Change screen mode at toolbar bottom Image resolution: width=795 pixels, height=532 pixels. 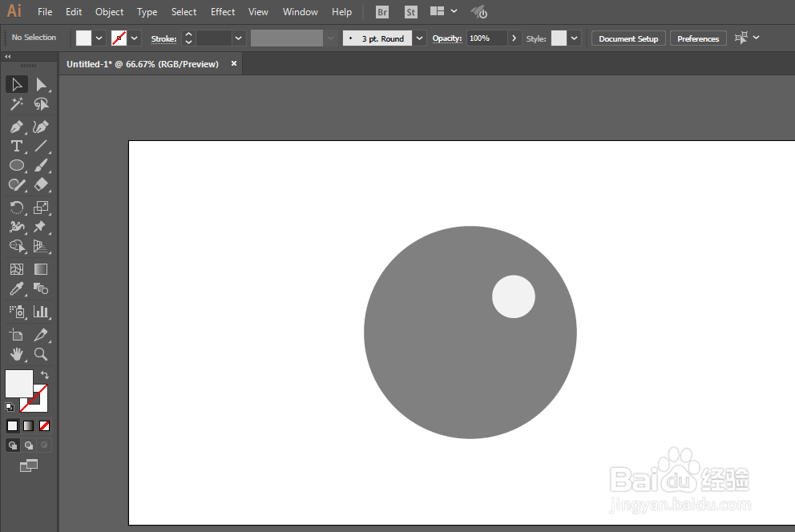pos(28,465)
